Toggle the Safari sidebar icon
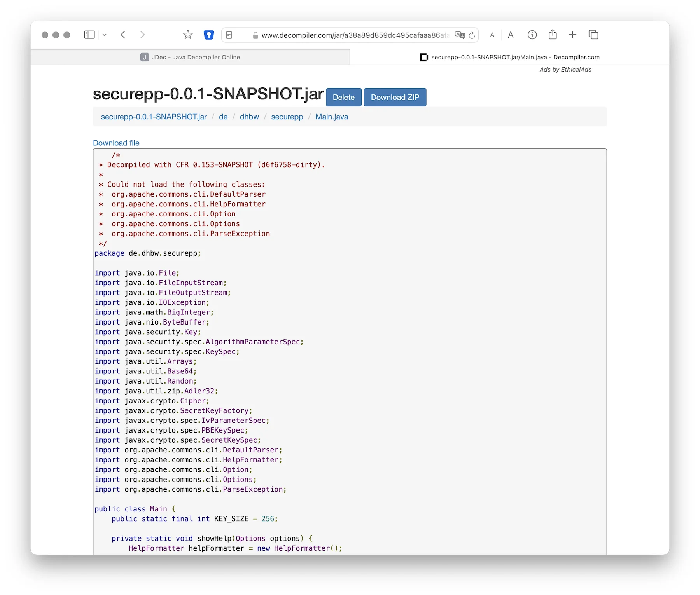Viewport: 700px width, 595px height. coord(89,35)
